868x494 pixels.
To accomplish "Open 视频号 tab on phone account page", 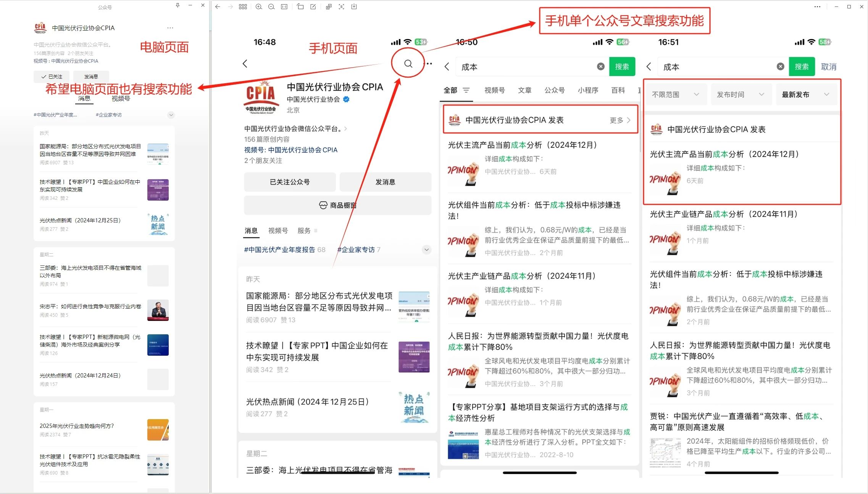I will [278, 230].
